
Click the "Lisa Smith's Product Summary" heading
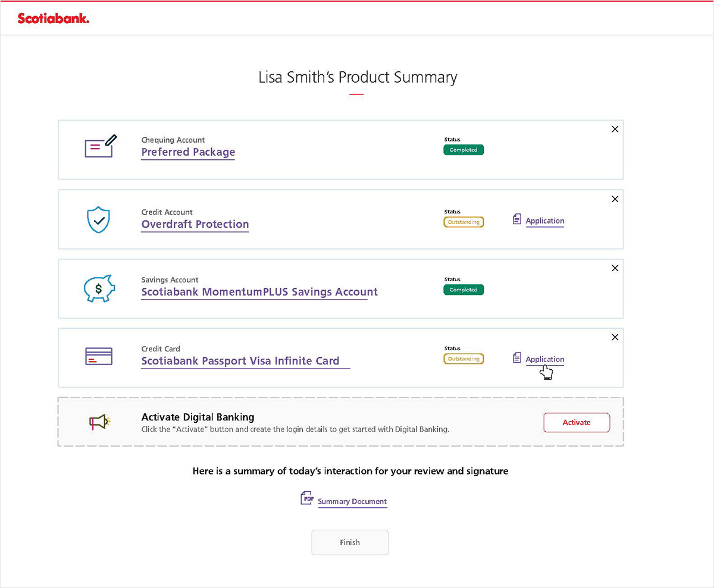click(x=358, y=77)
